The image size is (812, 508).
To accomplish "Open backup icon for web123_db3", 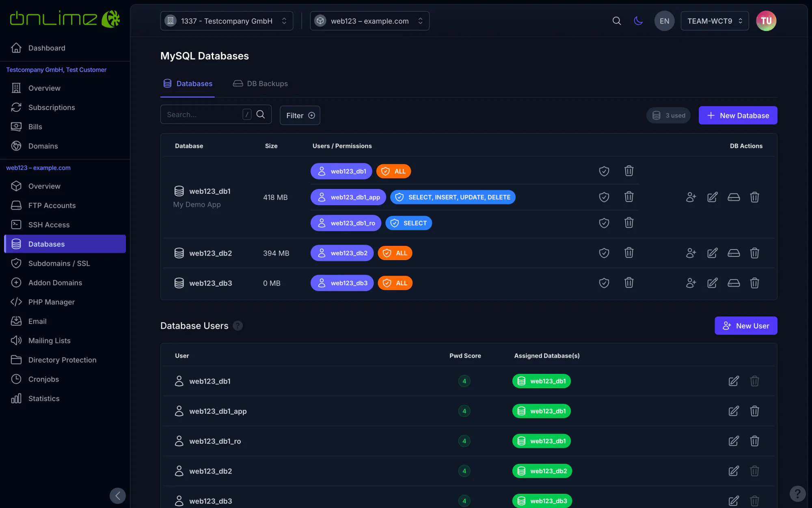I will [x=734, y=283].
